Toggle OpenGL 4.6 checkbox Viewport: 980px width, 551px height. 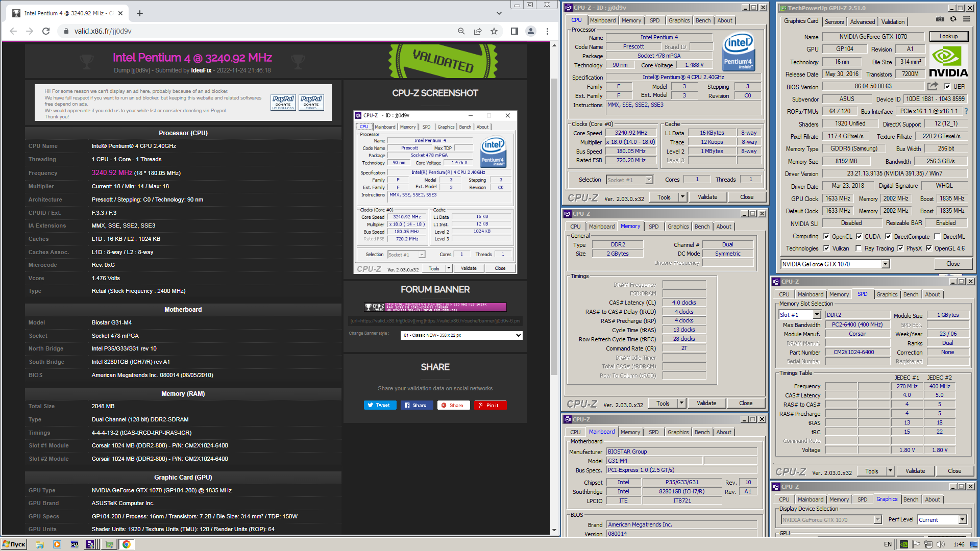pos(929,248)
